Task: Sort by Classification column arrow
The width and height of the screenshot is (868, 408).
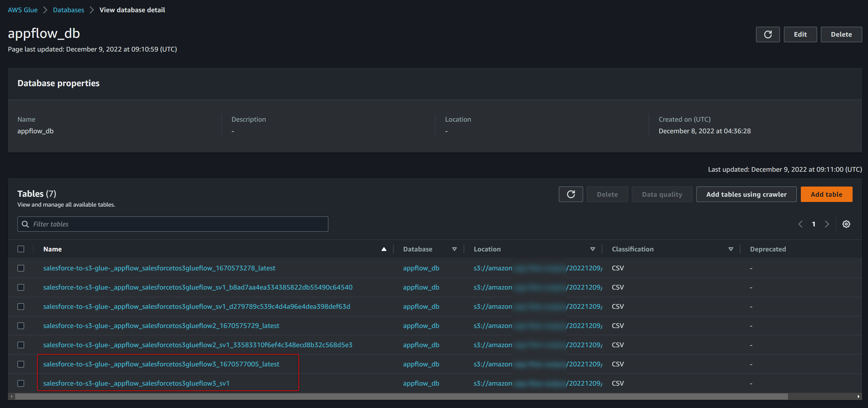Action: pos(730,249)
